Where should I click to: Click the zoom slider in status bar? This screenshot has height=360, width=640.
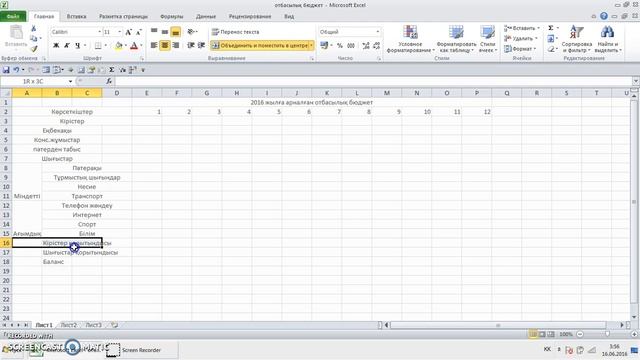tap(607, 334)
